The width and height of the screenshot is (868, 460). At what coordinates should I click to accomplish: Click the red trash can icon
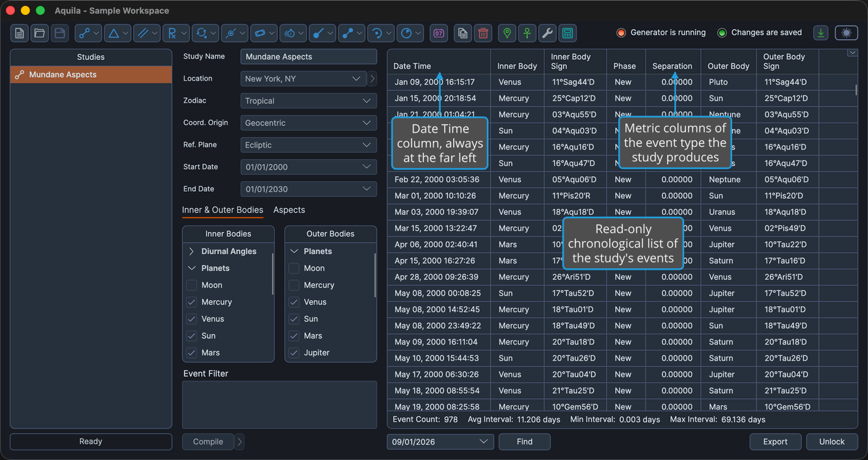tap(483, 33)
